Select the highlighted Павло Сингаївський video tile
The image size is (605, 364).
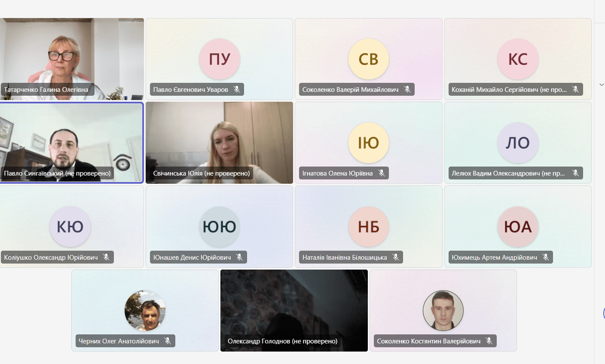(x=72, y=137)
